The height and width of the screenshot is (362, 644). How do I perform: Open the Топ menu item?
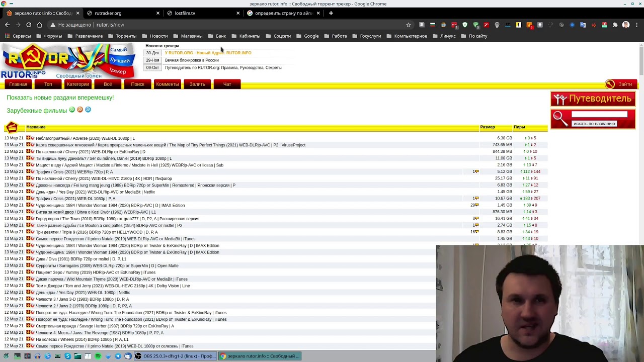tap(48, 84)
